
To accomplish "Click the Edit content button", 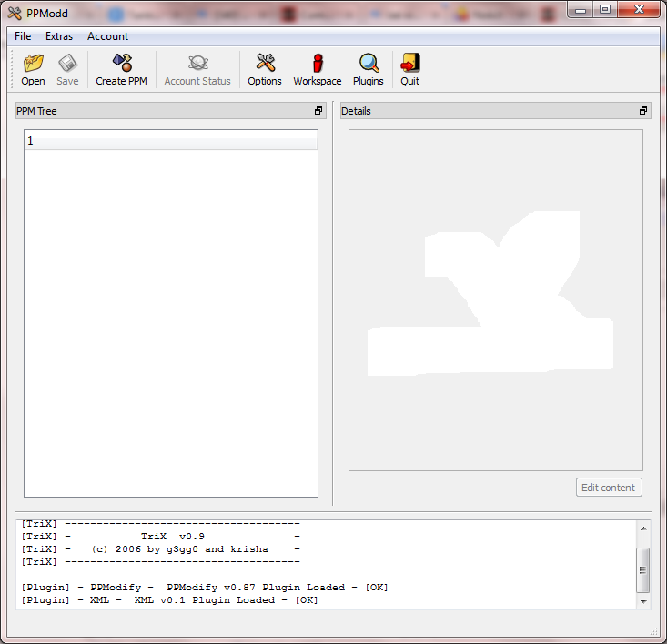I will (x=609, y=488).
